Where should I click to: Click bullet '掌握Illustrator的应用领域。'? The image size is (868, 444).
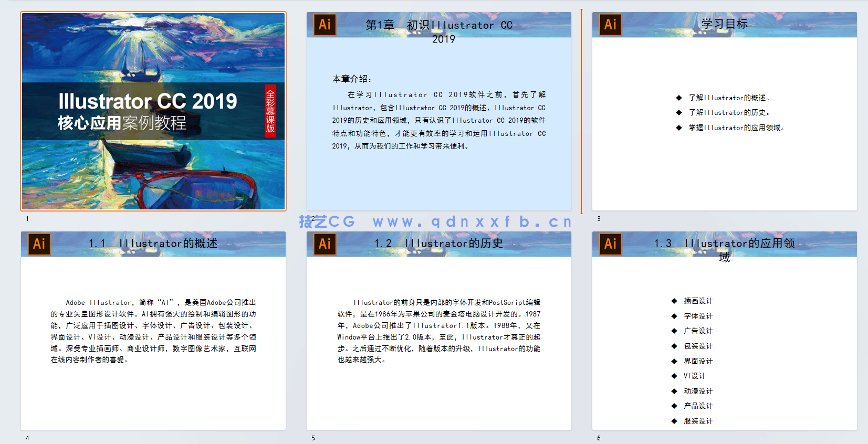pos(737,128)
